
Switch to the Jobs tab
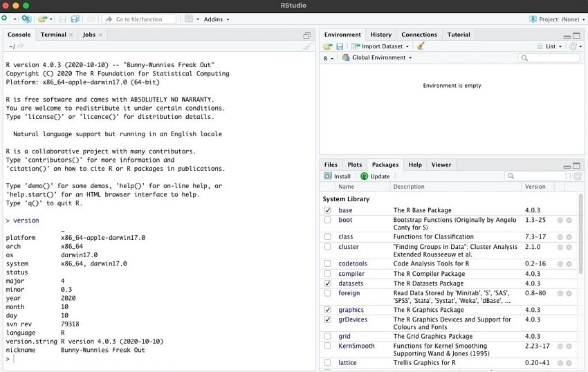pos(89,35)
